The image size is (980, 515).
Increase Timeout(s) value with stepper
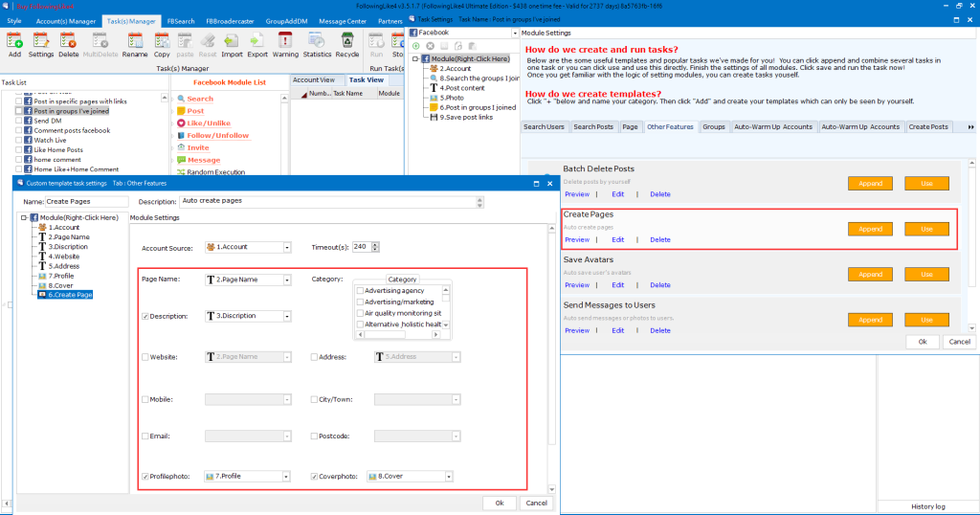(x=375, y=244)
